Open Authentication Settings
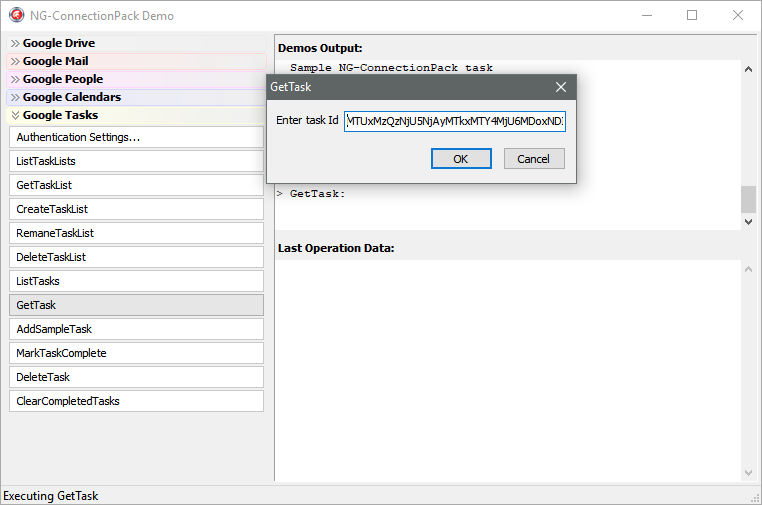The height and width of the screenshot is (505, 762). (x=136, y=137)
